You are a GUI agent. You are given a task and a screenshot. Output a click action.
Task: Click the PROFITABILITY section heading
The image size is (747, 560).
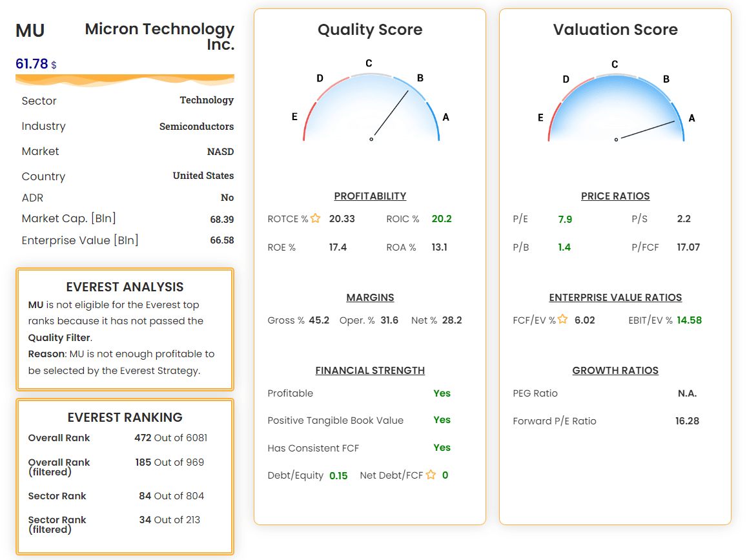coord(370,196)
